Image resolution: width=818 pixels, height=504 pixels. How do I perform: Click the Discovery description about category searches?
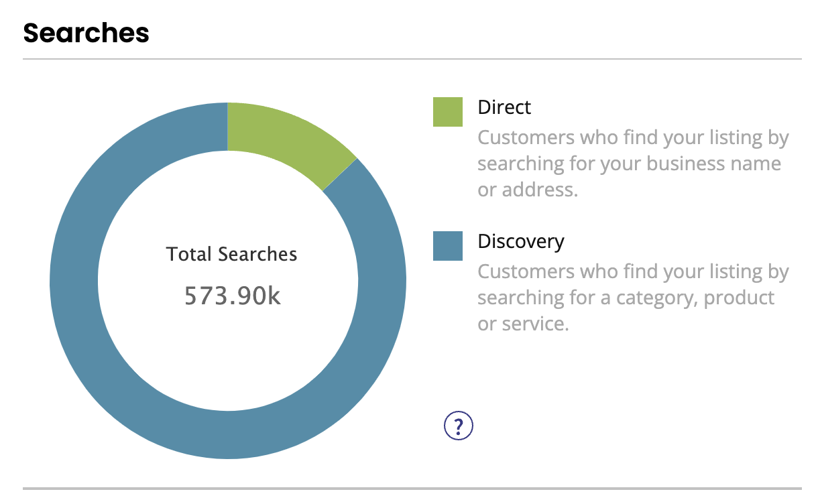[634, 298]
